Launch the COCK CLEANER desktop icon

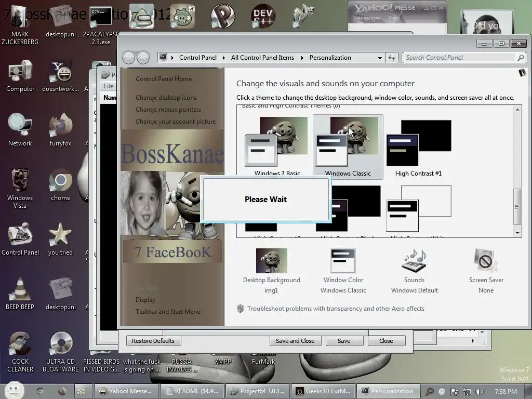[x=20, y=352]
